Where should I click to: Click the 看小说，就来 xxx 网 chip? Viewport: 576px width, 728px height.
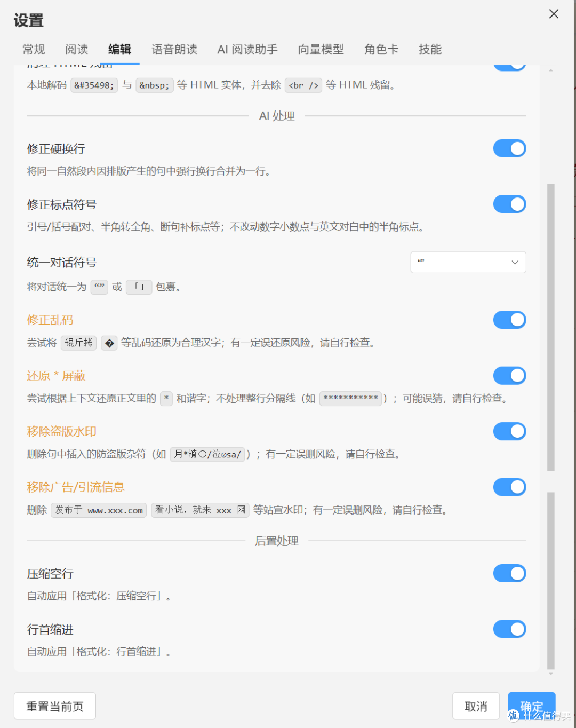(201, 510)
